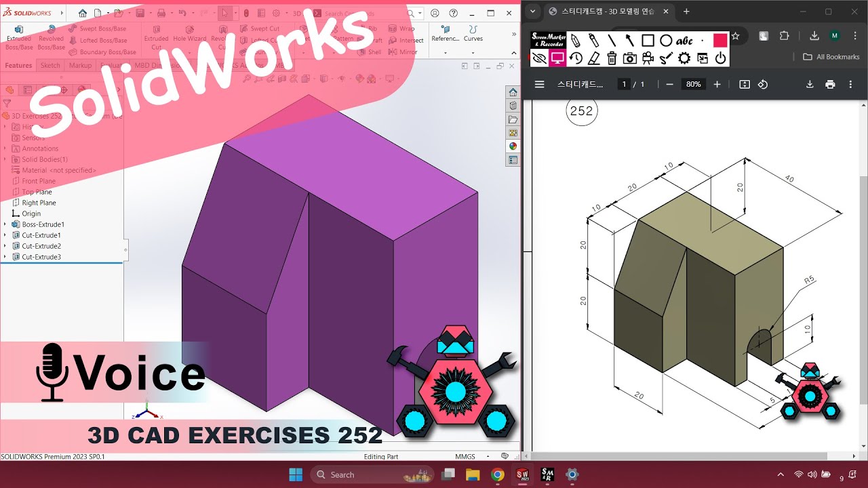Zoom in the PDF with plus button

click(717, 85)
